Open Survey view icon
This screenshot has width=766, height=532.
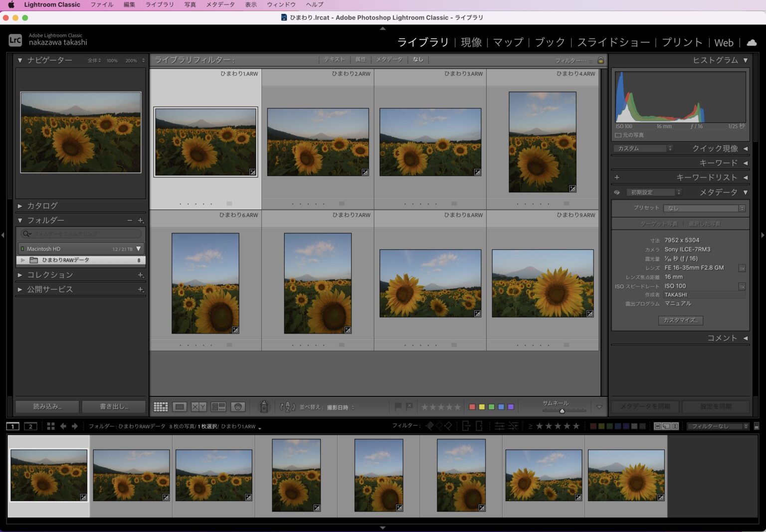[x=218, y=407]
